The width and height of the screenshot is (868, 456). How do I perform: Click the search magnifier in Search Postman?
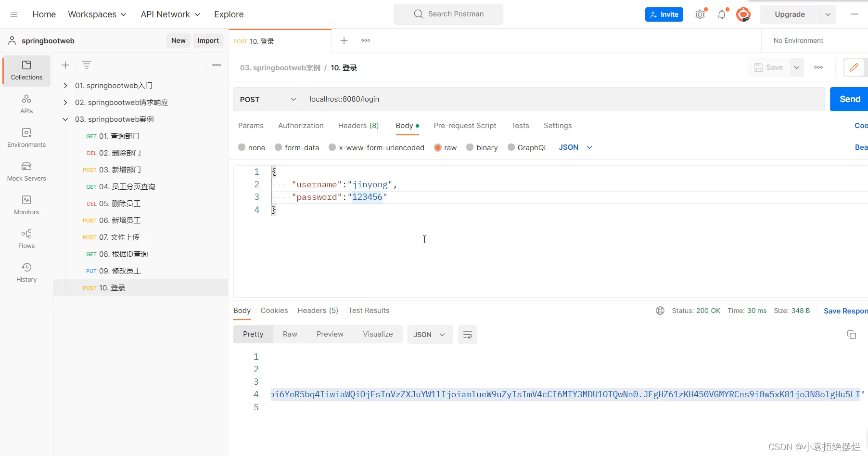tap(419, 14)
